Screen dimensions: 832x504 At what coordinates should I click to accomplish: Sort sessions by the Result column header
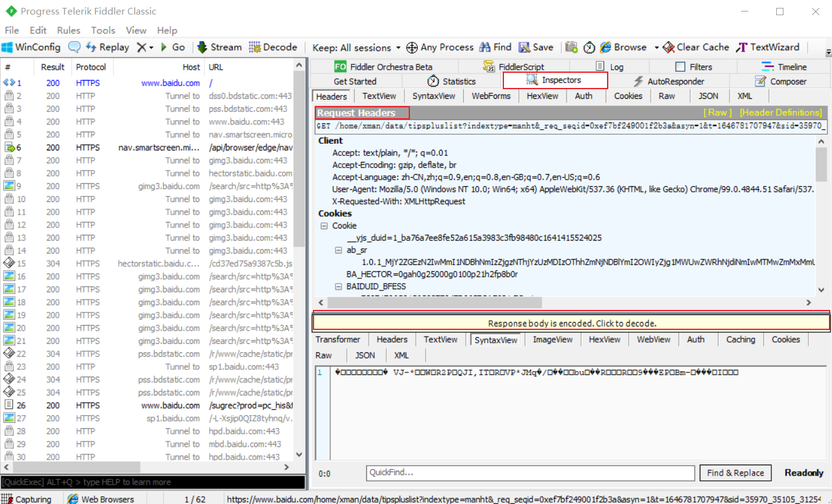(x=53, y=67)
